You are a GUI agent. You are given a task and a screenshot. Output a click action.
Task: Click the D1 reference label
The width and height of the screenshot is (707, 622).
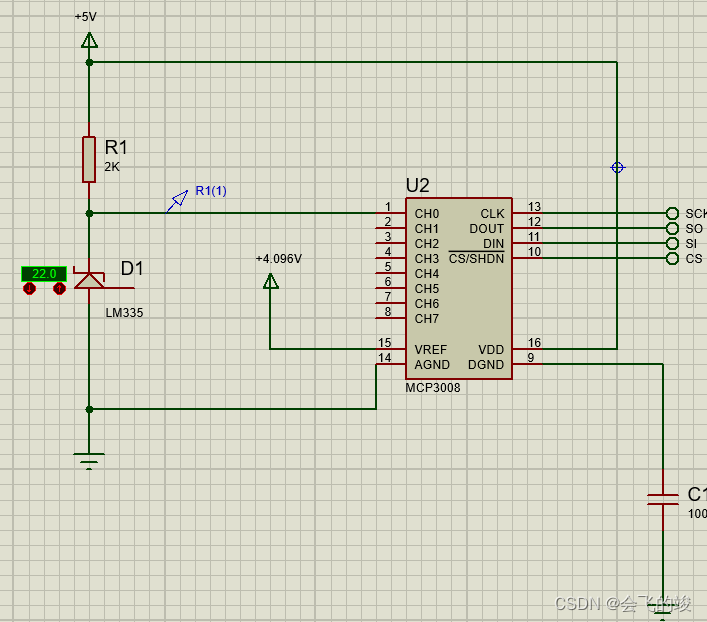pos(132,269)
